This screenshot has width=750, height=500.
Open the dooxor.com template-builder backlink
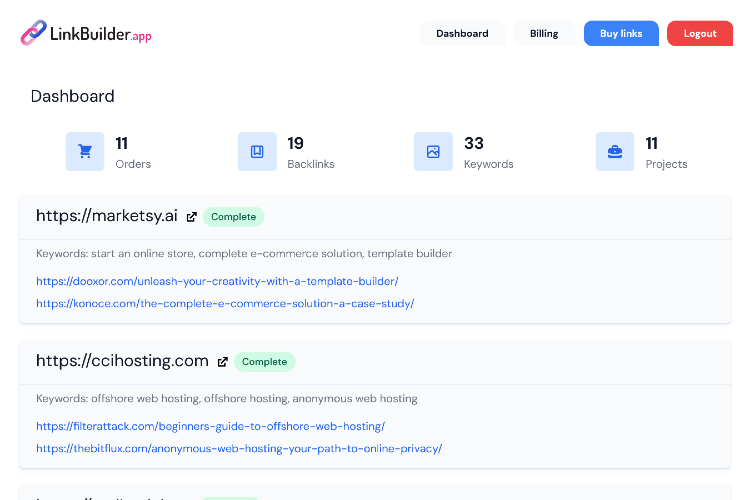click(x=217, y=281)
